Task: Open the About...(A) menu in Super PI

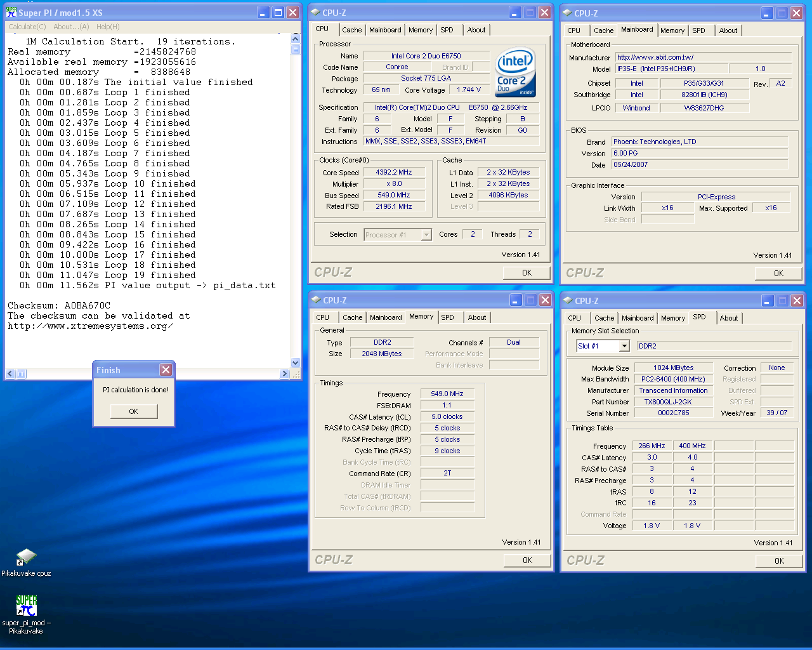Action: coord(71,27)
